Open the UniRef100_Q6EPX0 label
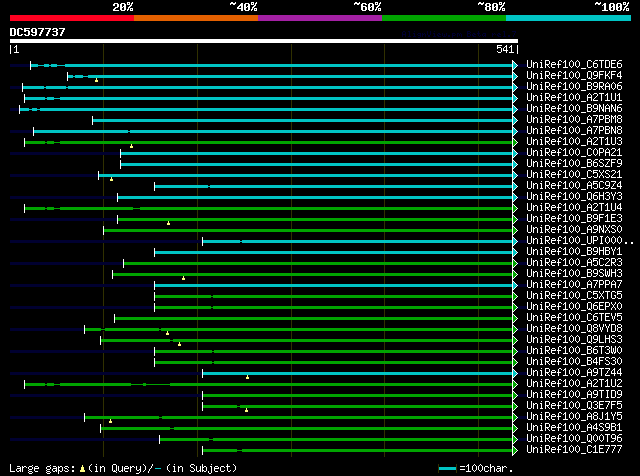The image size is (640, 476). pos(574,307)
